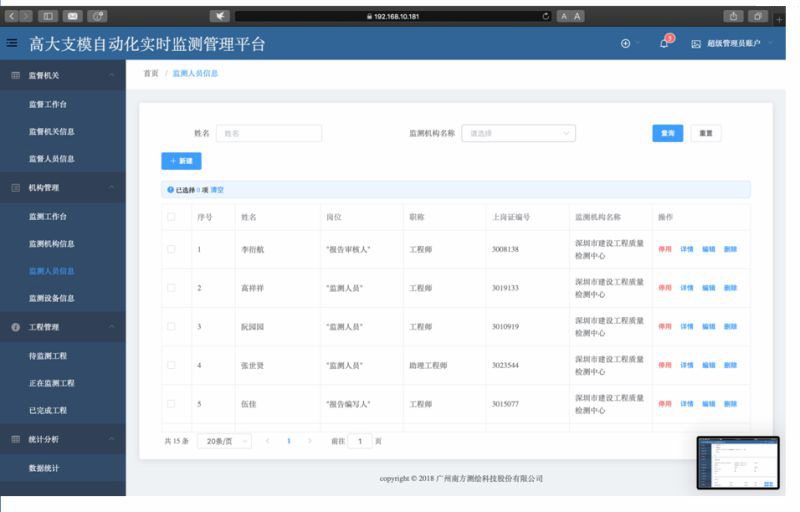Collapse the 工程管理 sidebar group
Viewport: 800px width, 512px height.
tap(111, 327)
